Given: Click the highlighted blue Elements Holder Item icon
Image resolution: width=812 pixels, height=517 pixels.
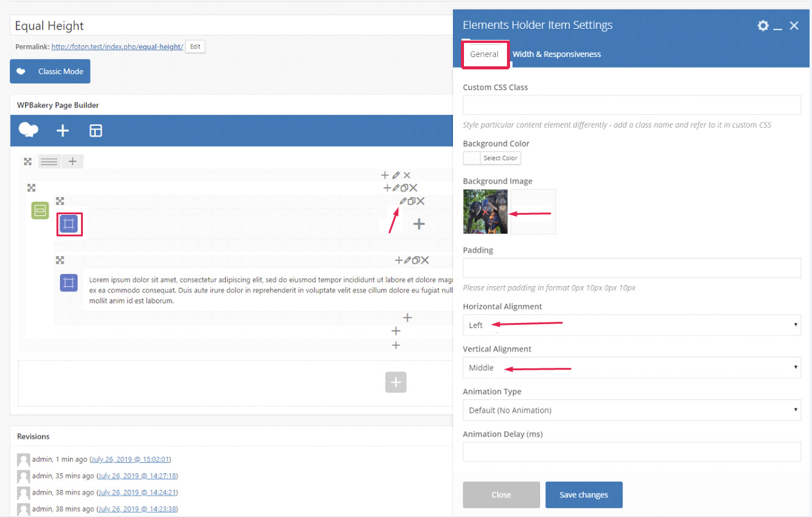Looking at the screenshot, I should click(69, 224).
